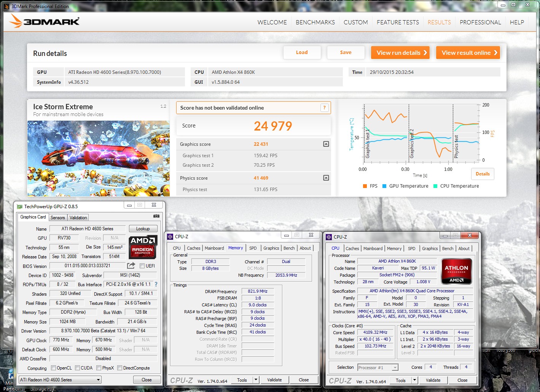Toggle the PhysX checkbox
This screenshot has height=392, width=540.
tap(99, 368)
